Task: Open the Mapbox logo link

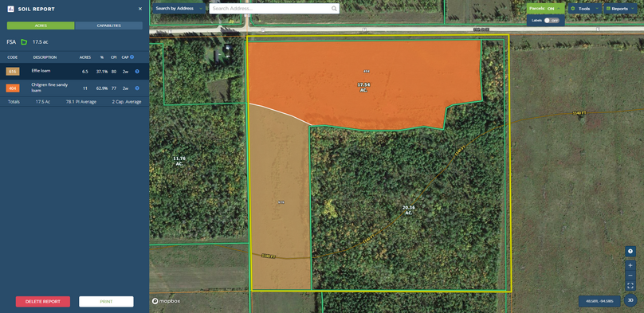Action: 166,301
